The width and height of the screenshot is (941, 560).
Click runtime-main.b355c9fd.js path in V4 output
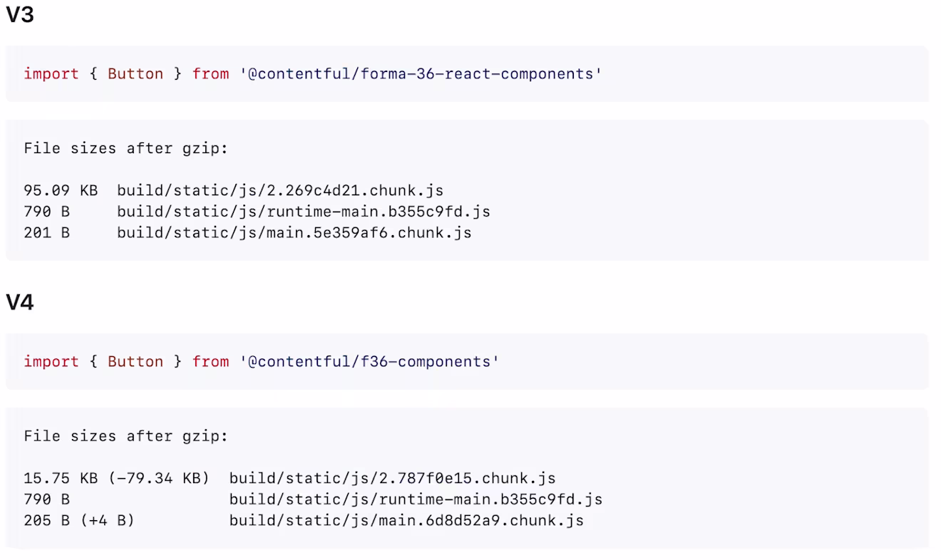[416, 499]
